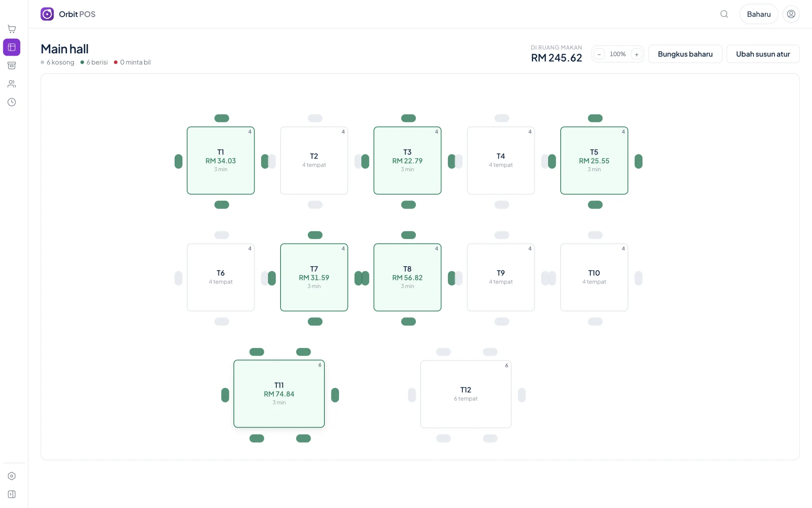
Task: Select the floor plan tables icon
Action: tap(12, 47)
